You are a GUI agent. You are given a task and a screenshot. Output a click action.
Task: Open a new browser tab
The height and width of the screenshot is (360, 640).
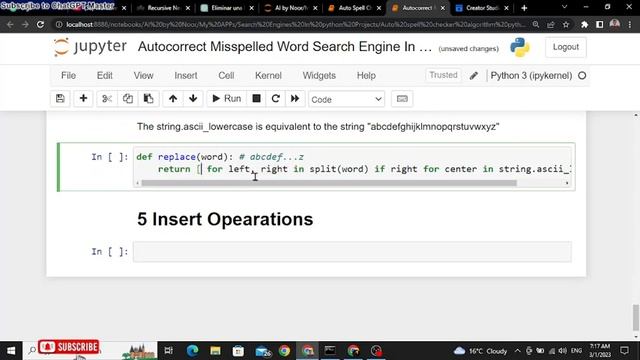(x=524, y=8)
